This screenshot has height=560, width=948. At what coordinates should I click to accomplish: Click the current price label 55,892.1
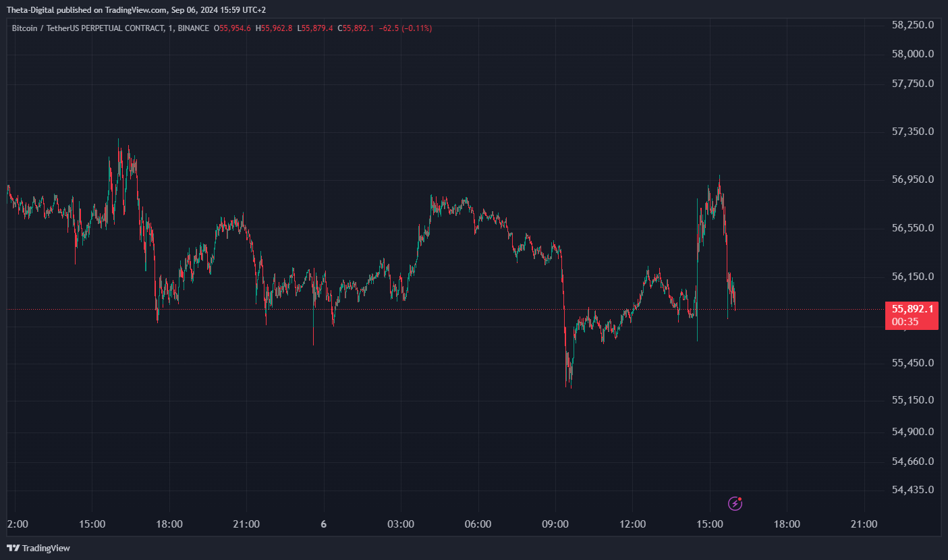913,309
